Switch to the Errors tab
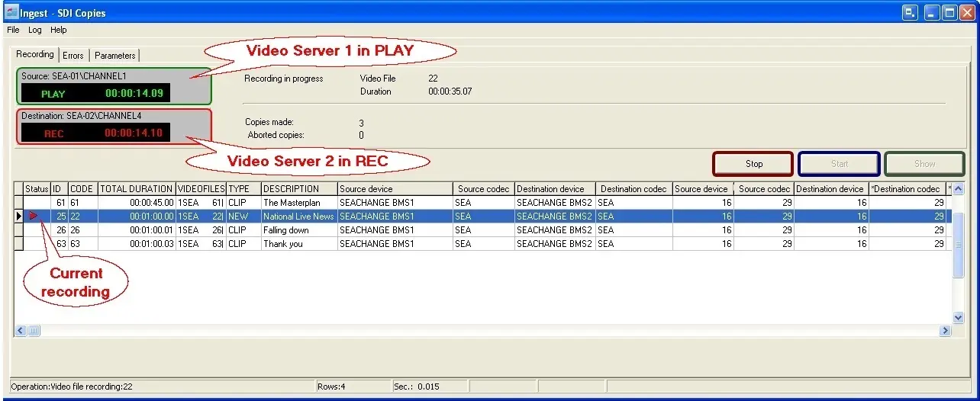980x401 pixels. pyautogui.click(x=73, y=56)
